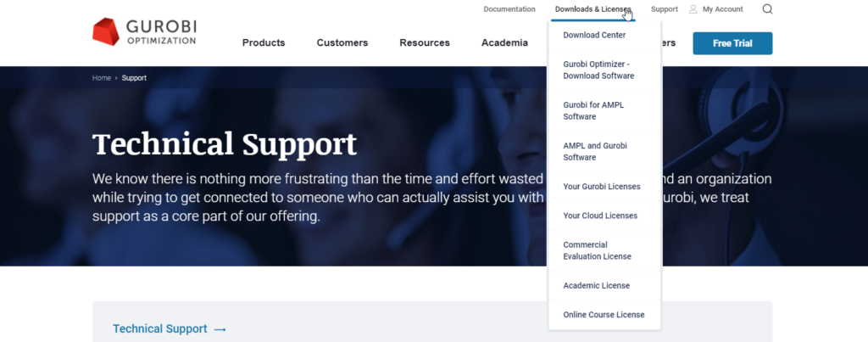868x342 pixels.
Task: Open the search magnifier icon
Action: [x=767, y=8]
